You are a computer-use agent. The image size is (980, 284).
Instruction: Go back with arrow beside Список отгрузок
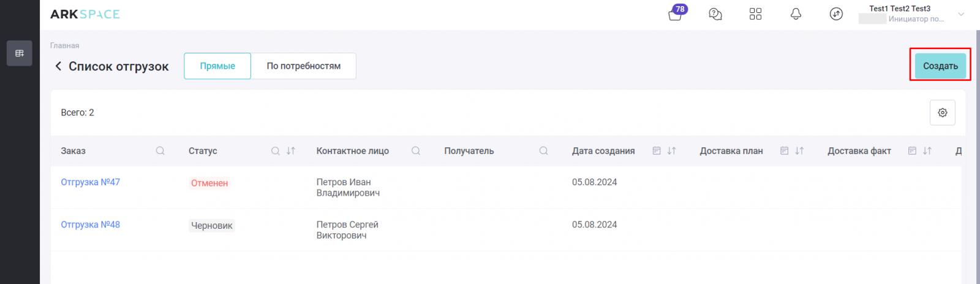(58, 66)
